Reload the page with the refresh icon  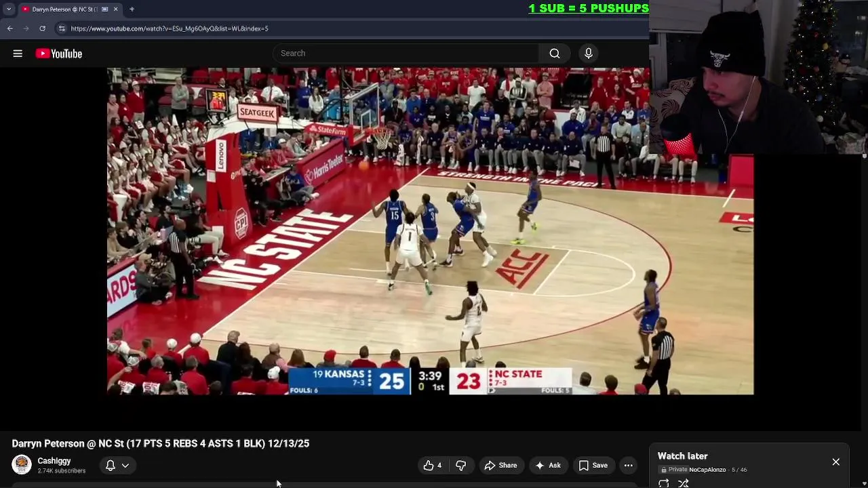point(42,28)
